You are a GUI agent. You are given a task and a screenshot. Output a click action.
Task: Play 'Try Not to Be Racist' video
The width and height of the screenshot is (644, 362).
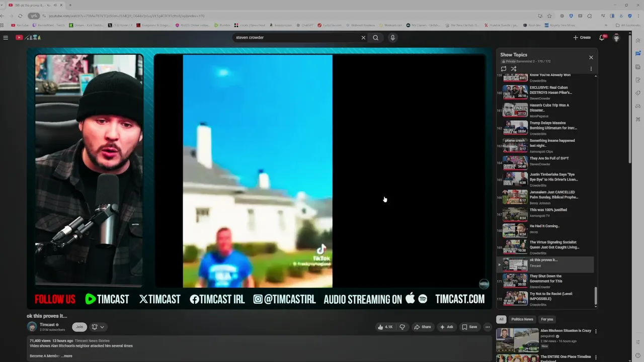click(x=545, y=299)
